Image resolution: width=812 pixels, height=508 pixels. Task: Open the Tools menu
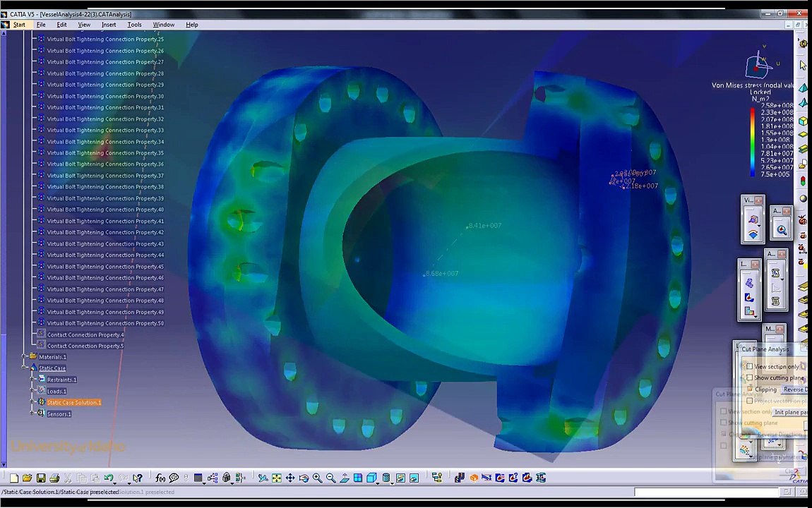(134, 24)
